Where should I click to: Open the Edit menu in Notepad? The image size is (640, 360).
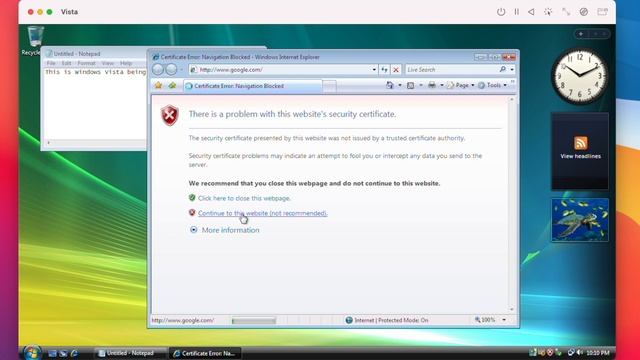(x=66, y=63)
